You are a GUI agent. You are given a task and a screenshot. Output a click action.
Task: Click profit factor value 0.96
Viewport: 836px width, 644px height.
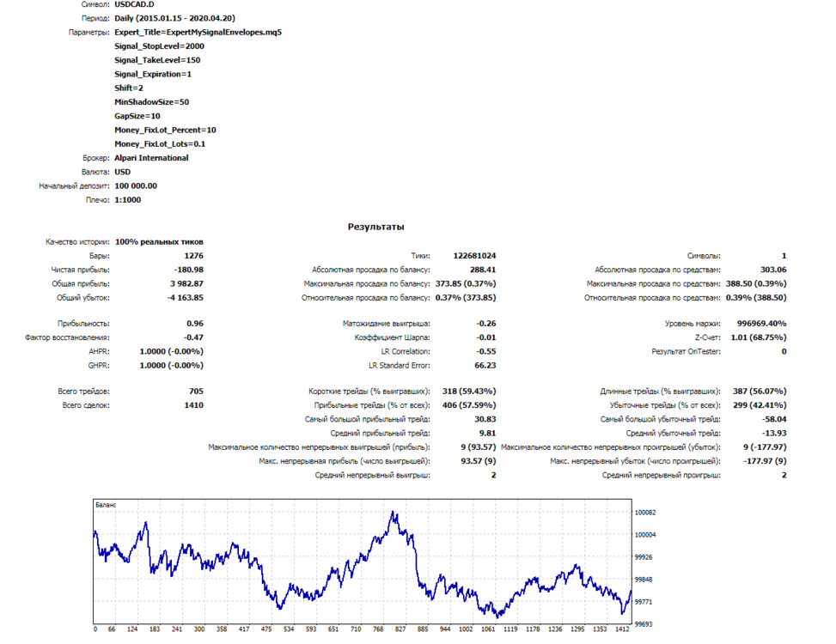(194, 324)
